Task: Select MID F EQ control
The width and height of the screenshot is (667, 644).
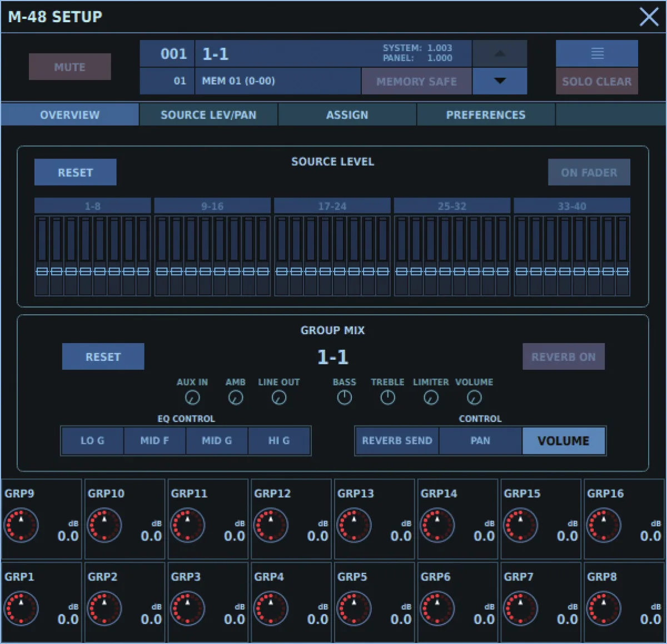Action: click(x=155, y=440)
